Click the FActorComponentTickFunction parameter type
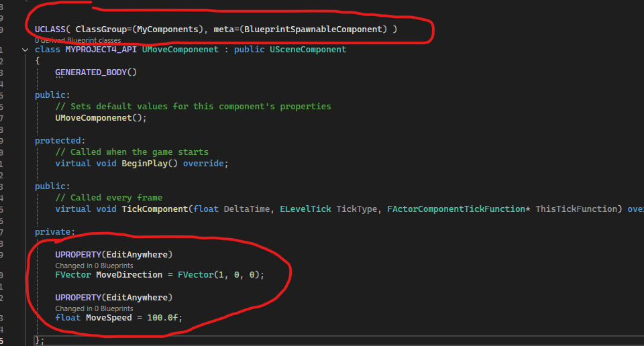 (x=455, y=209)
